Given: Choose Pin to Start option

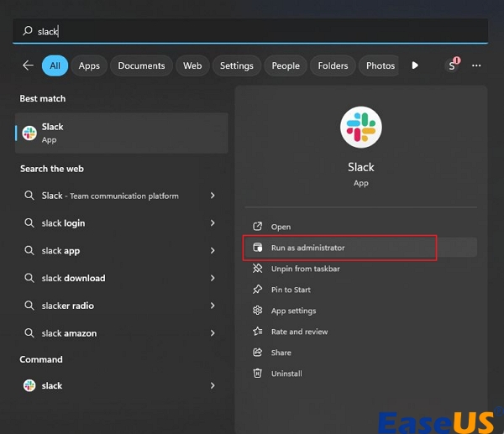Looking at the screenshot, I should (291, 290).
